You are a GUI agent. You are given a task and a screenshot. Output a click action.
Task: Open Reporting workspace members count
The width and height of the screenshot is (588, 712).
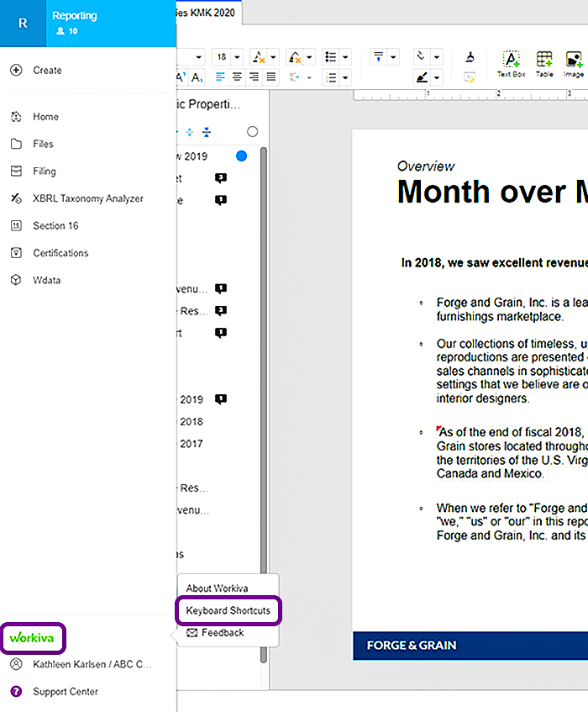[67, 31]
